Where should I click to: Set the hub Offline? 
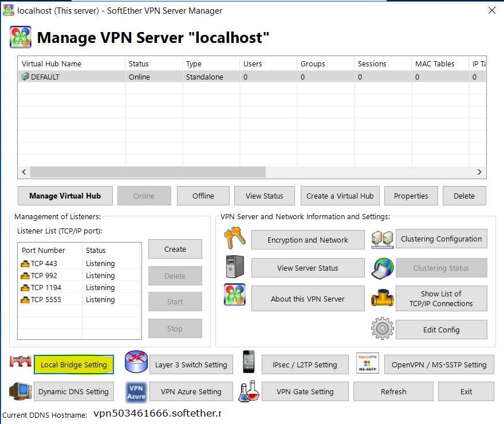point(203,196)
